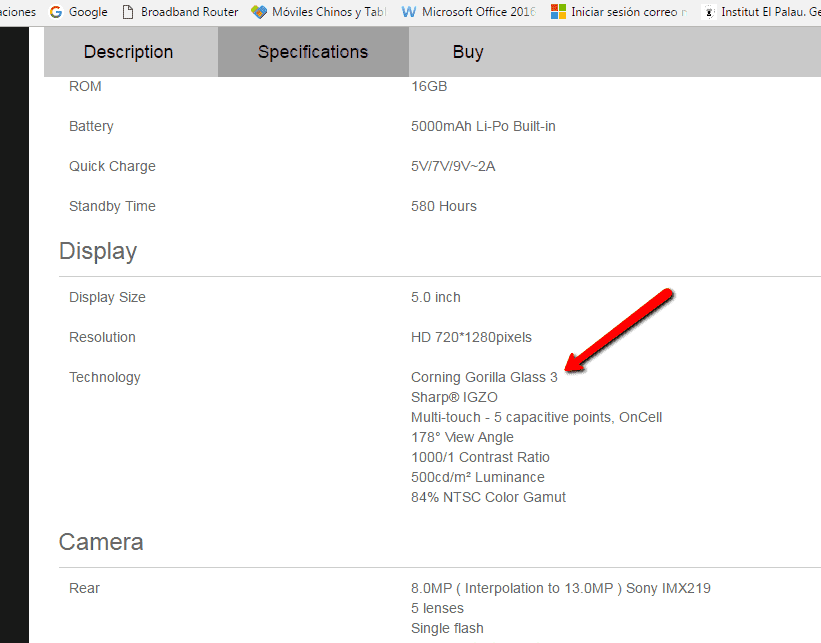
Task: Go to the Buy tab
Action: [x=468, y=52]
